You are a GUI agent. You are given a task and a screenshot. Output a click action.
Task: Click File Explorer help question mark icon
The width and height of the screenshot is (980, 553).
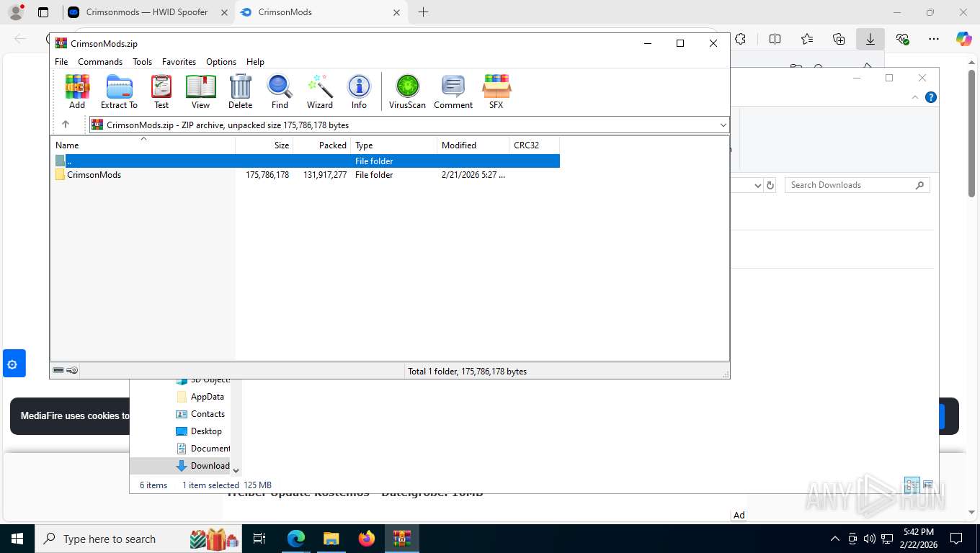point(931,97)
